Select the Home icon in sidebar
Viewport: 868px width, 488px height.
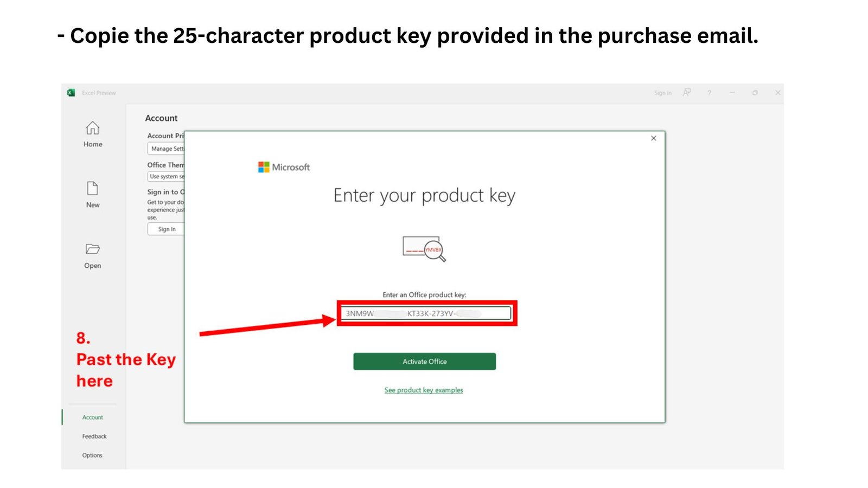(92, 129)
